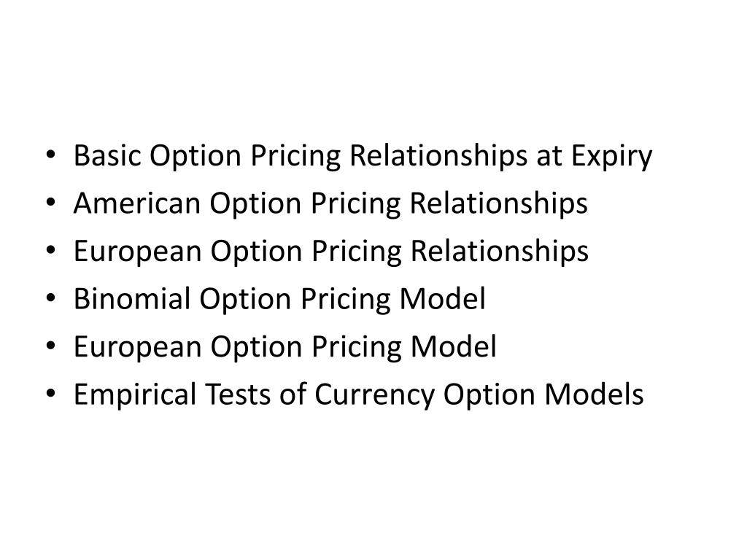Click the bullet before Empirical Tests

click(50, 394)
